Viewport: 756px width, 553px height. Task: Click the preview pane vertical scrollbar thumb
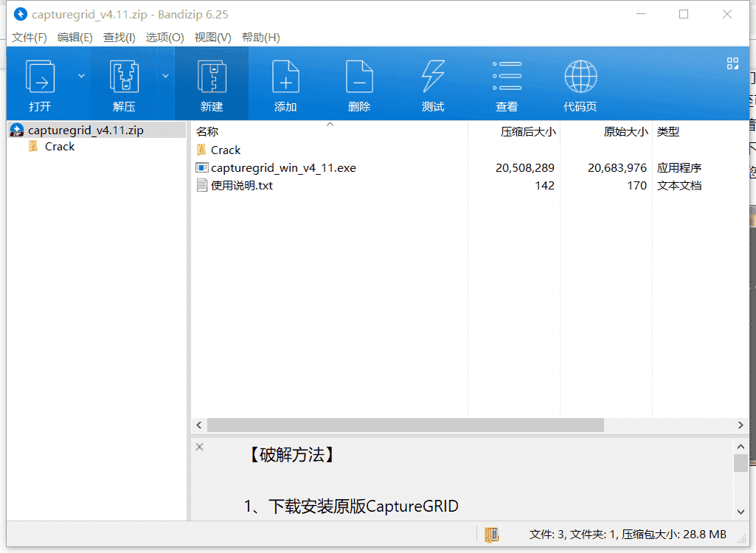click(741, 463)
